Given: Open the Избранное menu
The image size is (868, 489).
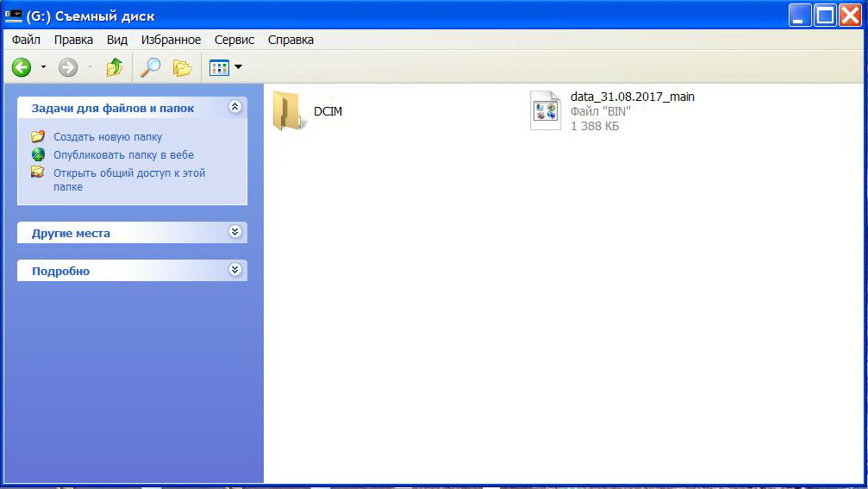Looking at the screenshot, I should point(171,40).
